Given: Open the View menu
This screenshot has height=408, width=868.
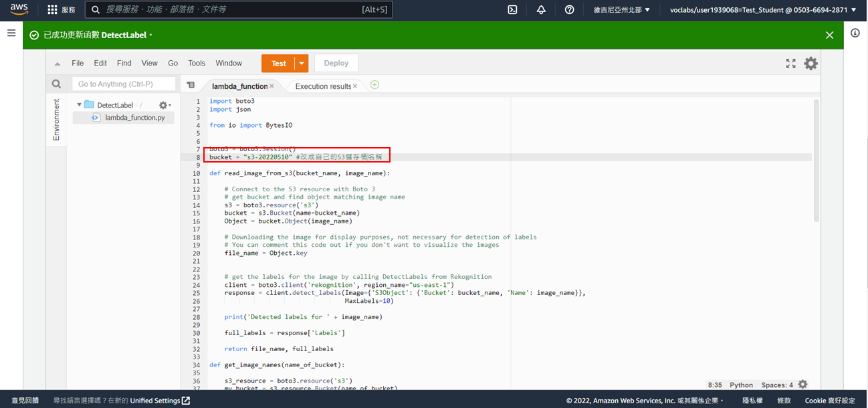Looking at the screenshot, I should pos(150,64).
